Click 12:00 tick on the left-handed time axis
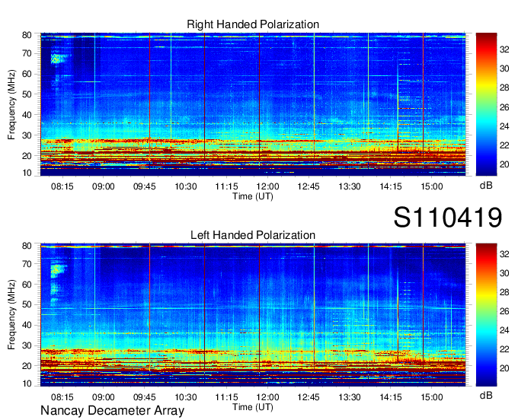This screenshot has width=518, height=420. pyautogui.click(x=267, y=397)
